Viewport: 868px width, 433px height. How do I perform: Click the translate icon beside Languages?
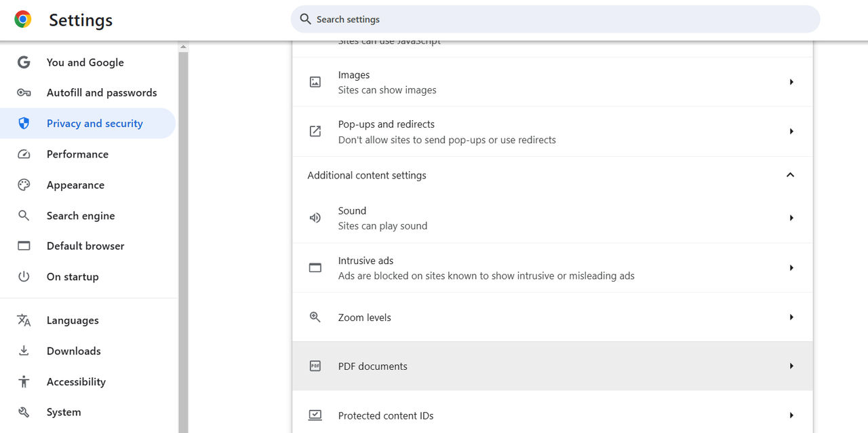click(24, 320)
